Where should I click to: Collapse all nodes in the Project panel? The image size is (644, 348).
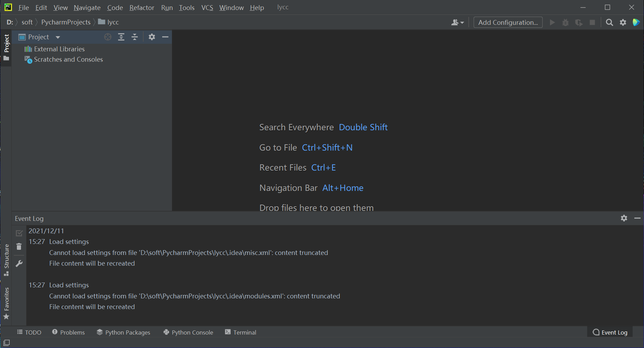point(135,37)
